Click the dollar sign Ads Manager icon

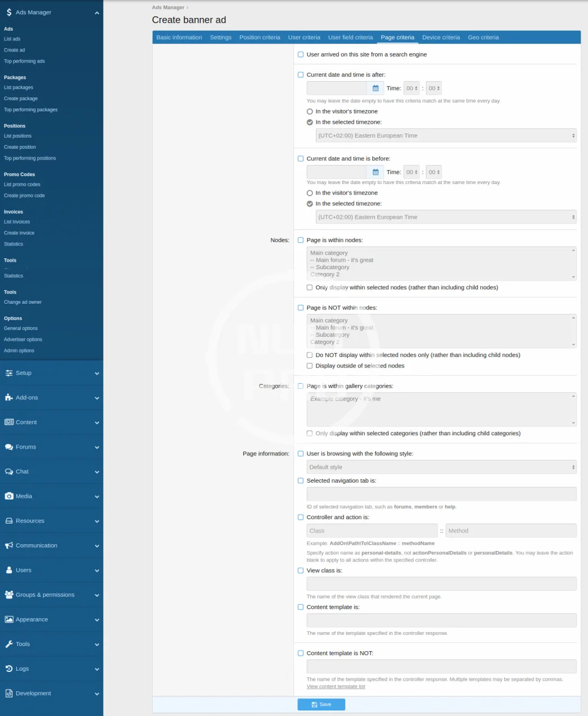click(x=9, y=12)
